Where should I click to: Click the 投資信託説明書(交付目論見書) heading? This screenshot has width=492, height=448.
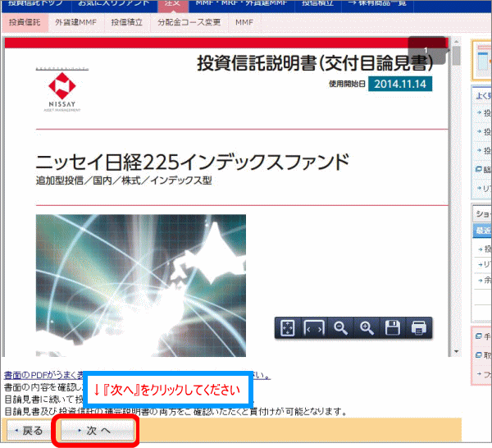click(x=315, y=63)
